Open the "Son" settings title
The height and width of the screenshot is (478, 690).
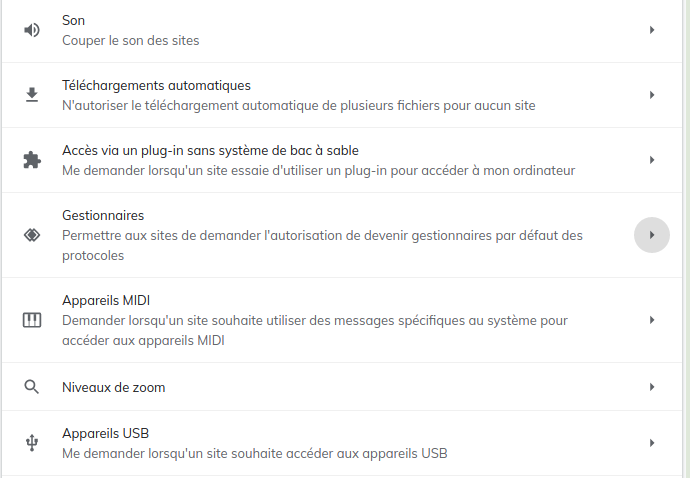pos(73,20)
